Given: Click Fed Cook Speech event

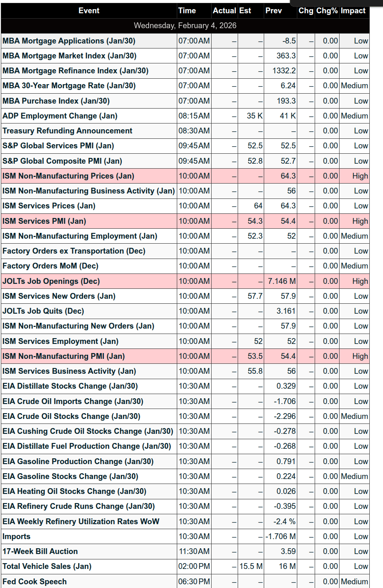Looking at the screenshot, I should (34, 582).
